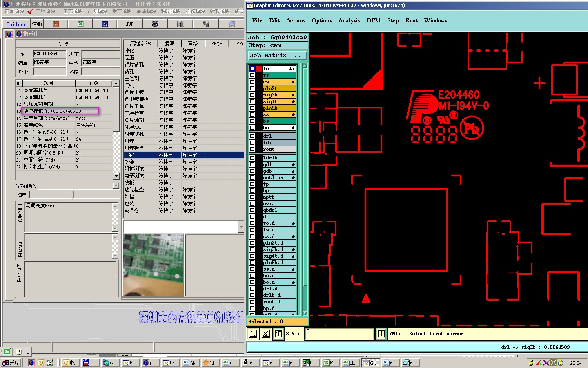Click the quick launch clock icon in taskbar
The height and width of the screenshot is (368, 588).
click(x=41, y=363)
